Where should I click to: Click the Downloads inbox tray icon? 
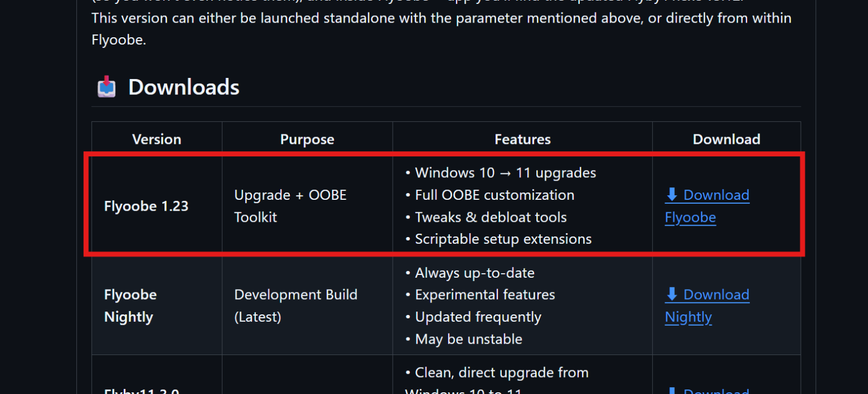(106, 87)
